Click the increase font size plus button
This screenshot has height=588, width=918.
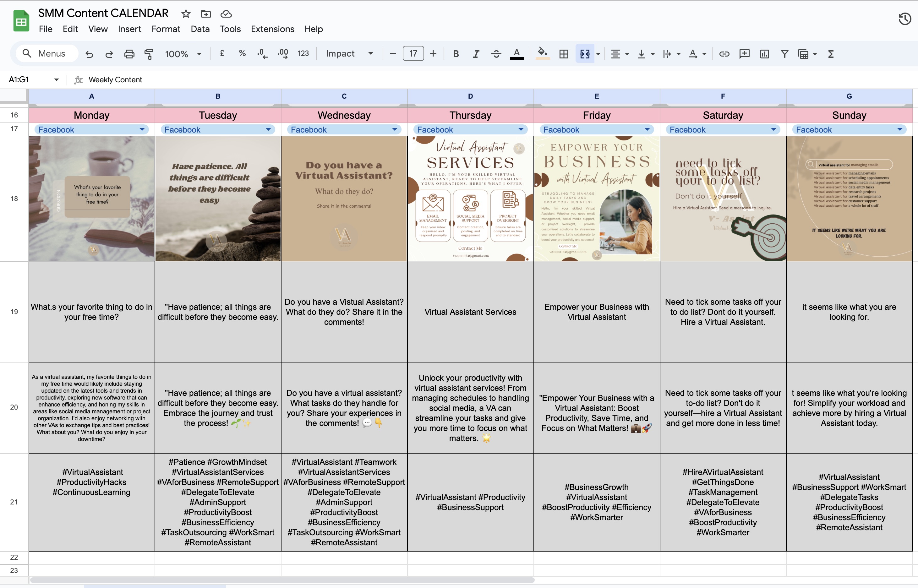[433, 53]
